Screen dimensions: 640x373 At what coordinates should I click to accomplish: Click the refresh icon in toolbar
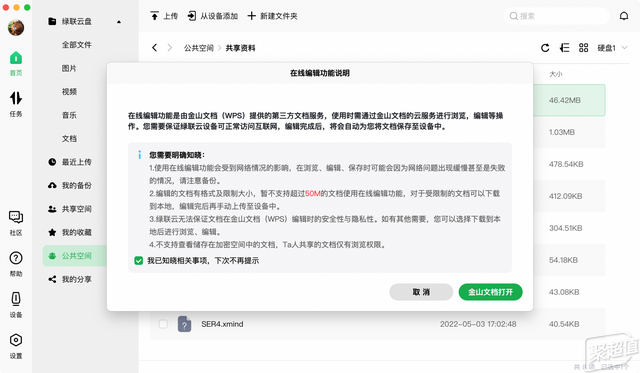tap(545, 48)
